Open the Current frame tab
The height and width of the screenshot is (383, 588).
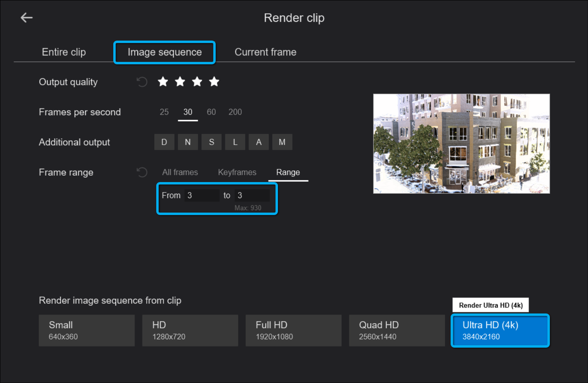coord(265,52)
